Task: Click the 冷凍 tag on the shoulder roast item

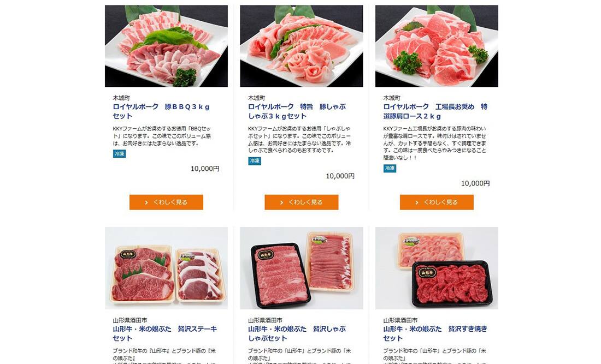Action: point(390,169)
